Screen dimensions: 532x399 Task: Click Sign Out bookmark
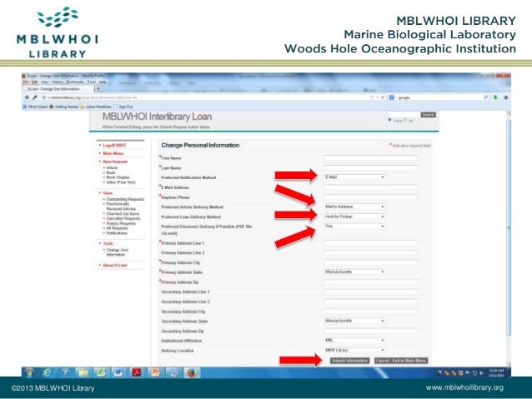click(x=123, y=107)
